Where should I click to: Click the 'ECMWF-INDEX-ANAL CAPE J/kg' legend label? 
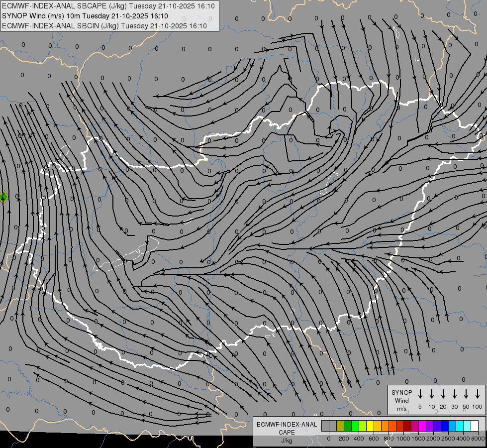pos(287,432)
